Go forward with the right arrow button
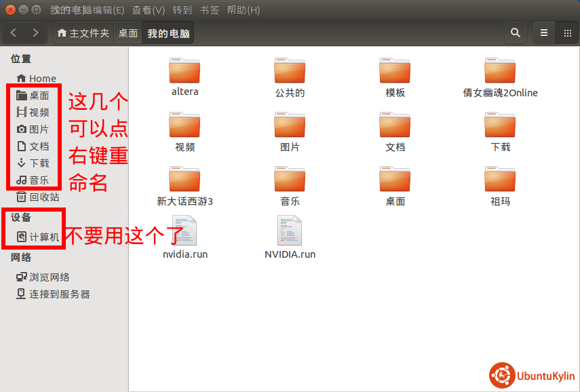This screenshot has width=580, height=392. [x=35, y=33]
